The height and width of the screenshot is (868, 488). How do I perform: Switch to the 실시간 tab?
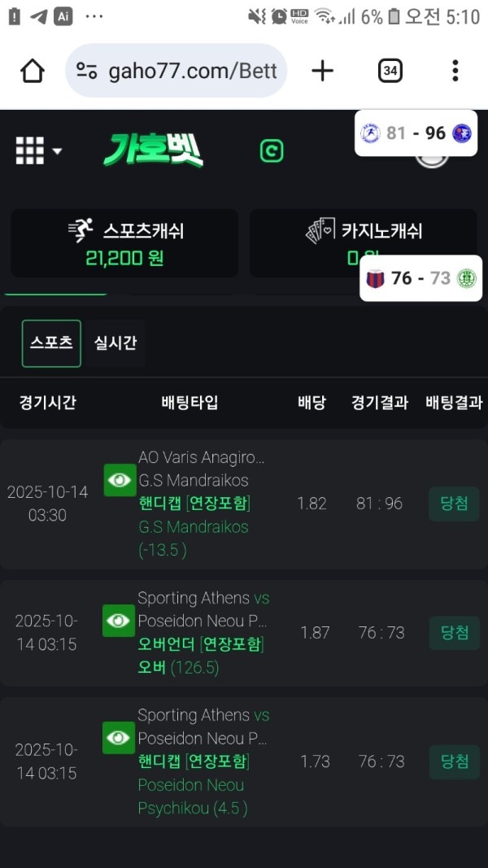coord(115,343)
